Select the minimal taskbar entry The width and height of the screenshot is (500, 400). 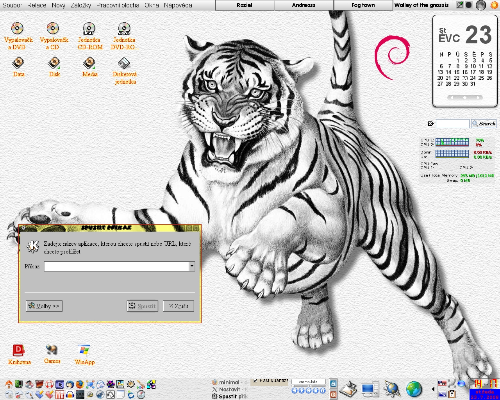coord(228,382)
